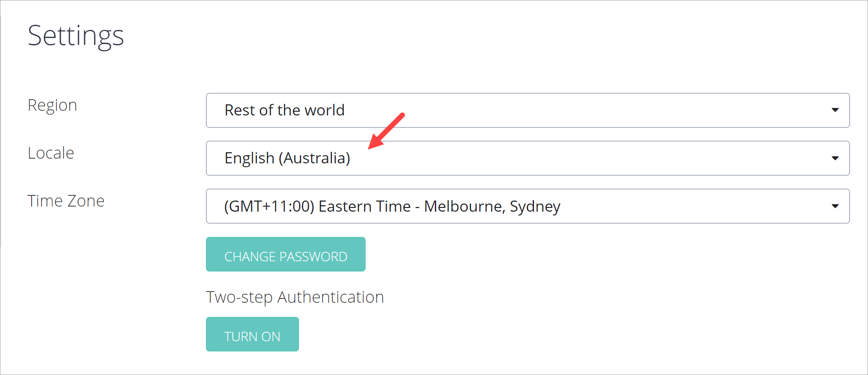Click the Locale field label
Image resolution: width=868 pixels, height=375 pixels.
click(x=51, y=153)
